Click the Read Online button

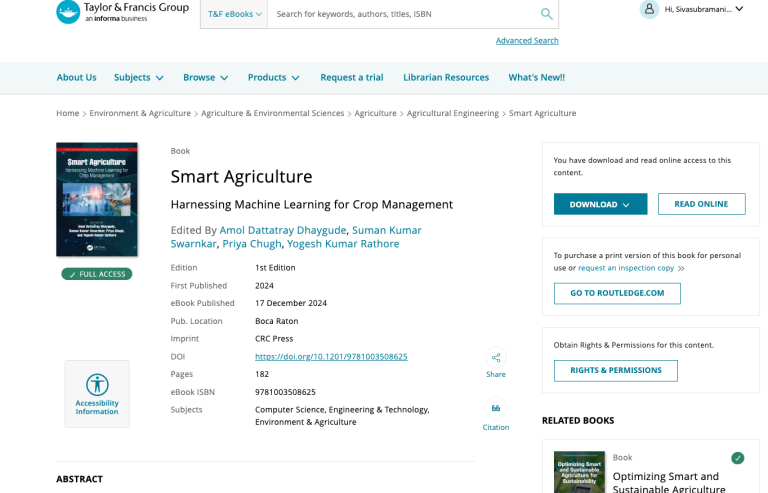[701, 204]
